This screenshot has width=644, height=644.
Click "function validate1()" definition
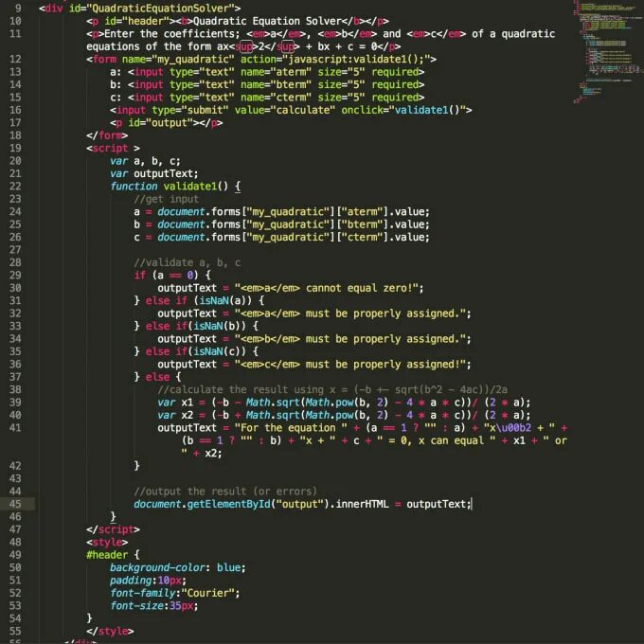[169, 187]
